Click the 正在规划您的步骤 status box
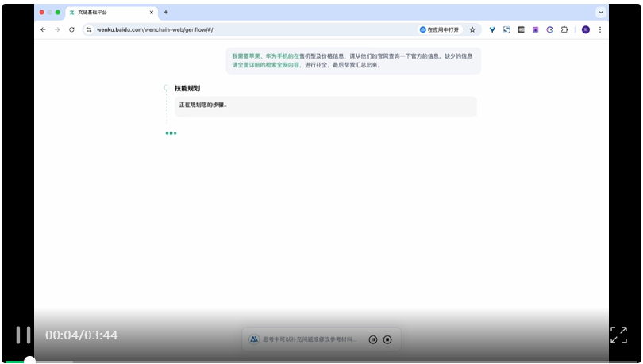Image resolution: width=643 pixels, height=364 pixels. (x=325, y=106)
